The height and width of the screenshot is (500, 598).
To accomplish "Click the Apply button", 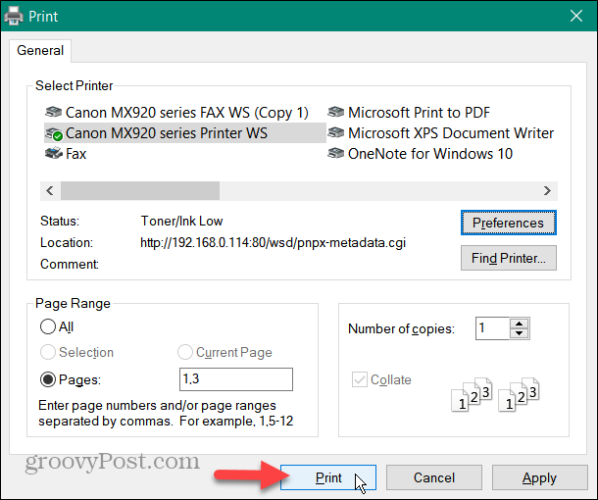I will (x=539, y=477).
